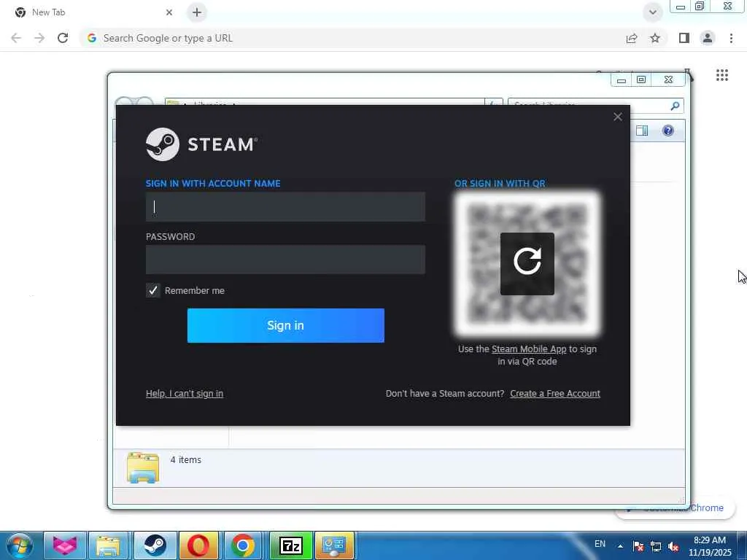The height and width of the screenshot is (560, 747).
Task: Share this page icon in Chrome
Action: [x=632, y=38]
